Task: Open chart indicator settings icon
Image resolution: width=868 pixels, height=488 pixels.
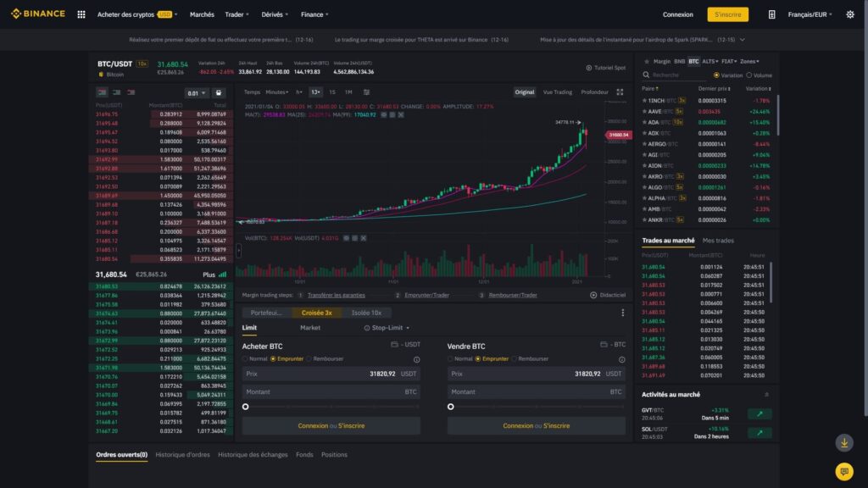Action: tap(366, 92)
